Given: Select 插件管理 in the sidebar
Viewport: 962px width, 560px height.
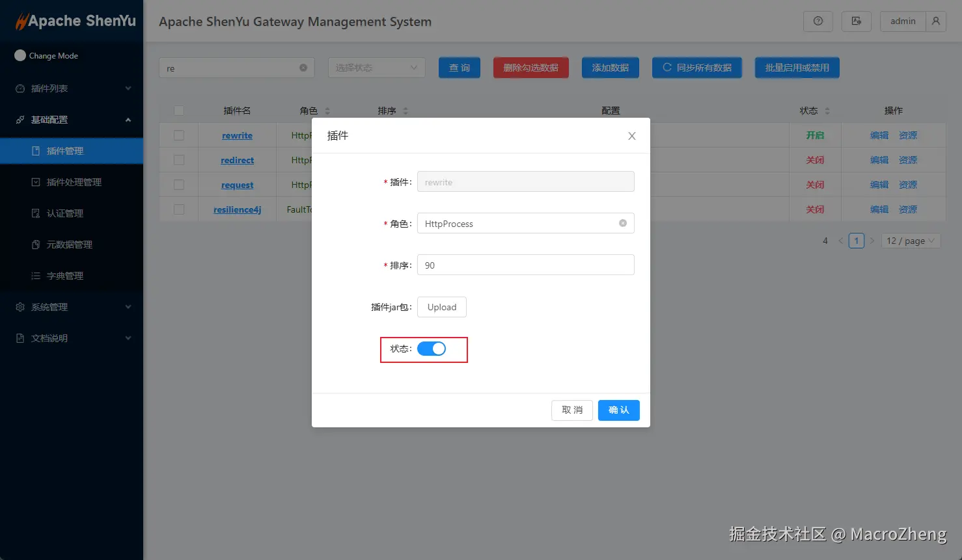Looking at the screenshot, I should [x=72, y=151].
